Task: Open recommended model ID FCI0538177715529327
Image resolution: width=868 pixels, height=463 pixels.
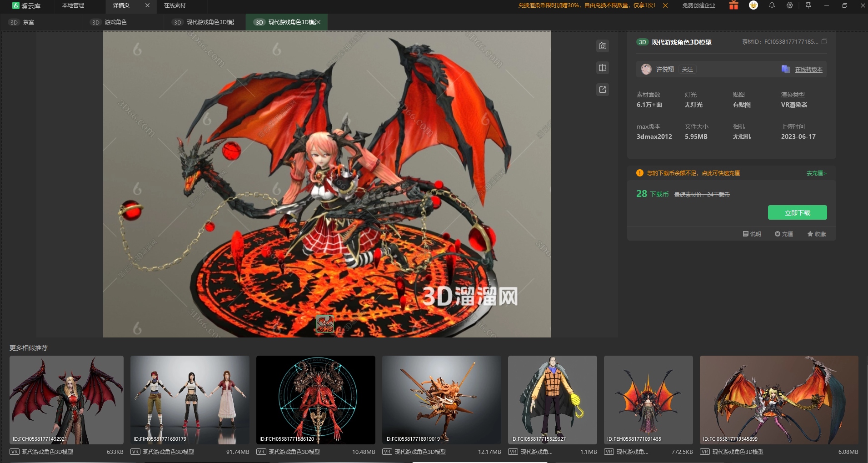Action: tap(553, 400)
